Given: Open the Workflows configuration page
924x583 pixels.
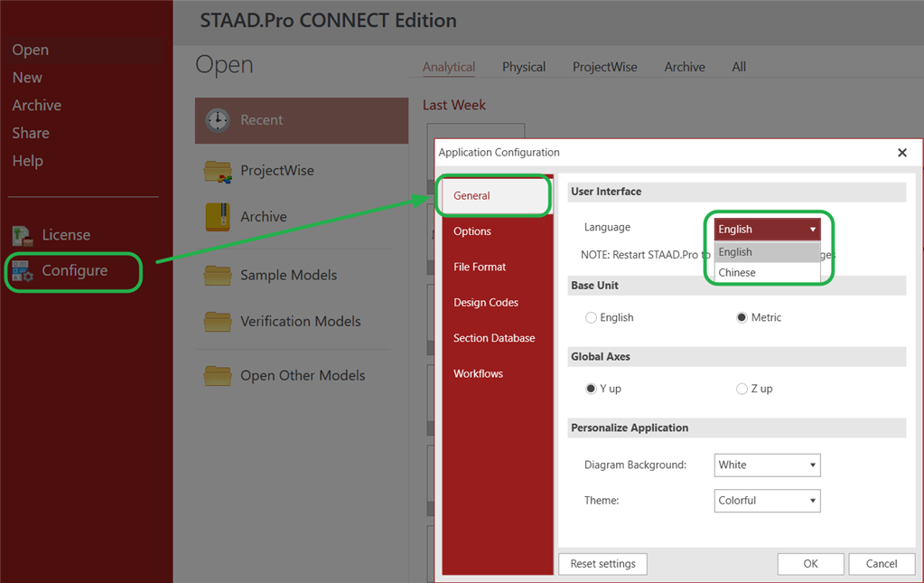Looking at the screenshot, I should [498, 373].
